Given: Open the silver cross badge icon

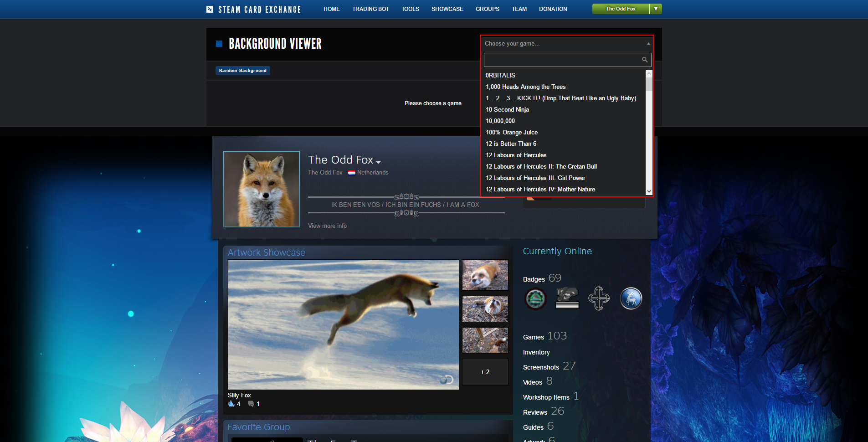Looking at the screenshot, I should [x=599, y=299].
